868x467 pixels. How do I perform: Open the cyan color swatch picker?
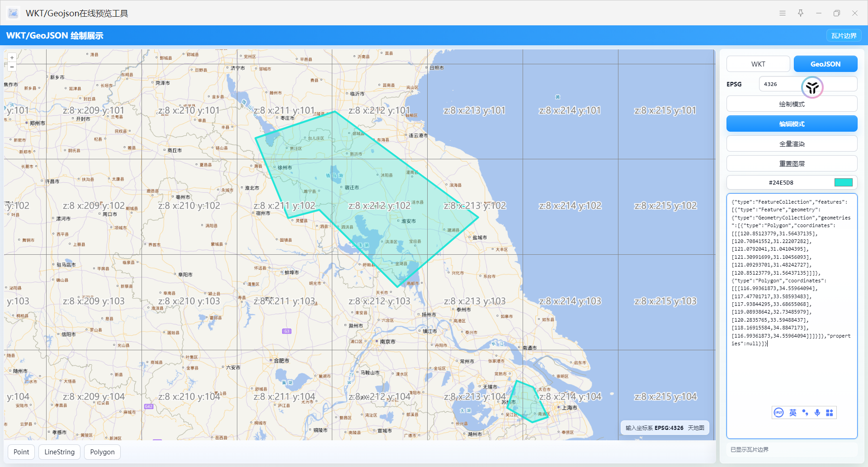[x=843, y=183]
